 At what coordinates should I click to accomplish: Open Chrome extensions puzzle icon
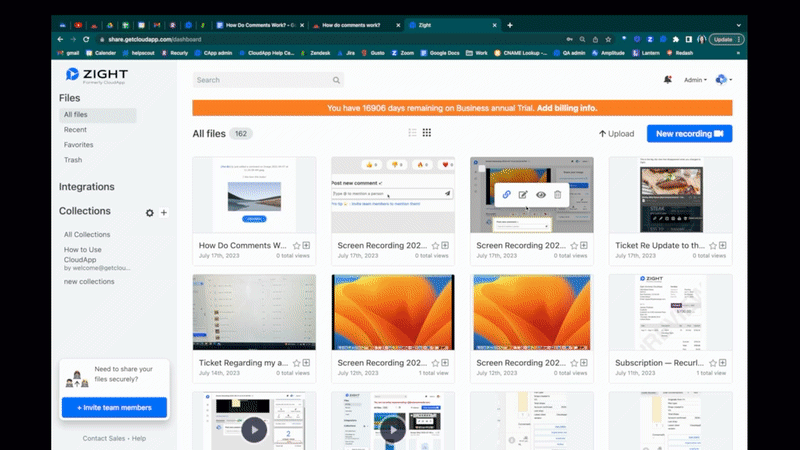pyautogui.click(x=676, y=39)
